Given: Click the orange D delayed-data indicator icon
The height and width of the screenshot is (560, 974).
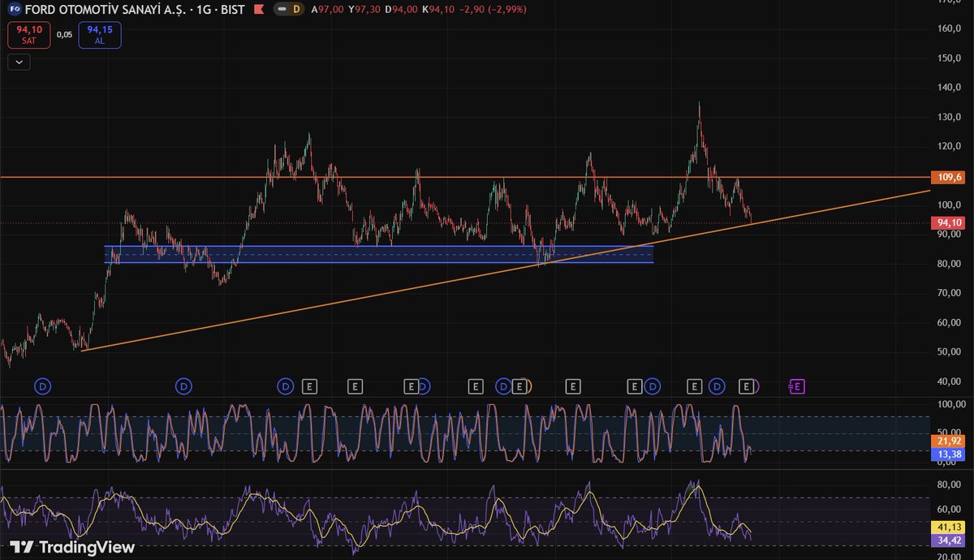Looking at the screenshot, I should click(x=296, y=10).
